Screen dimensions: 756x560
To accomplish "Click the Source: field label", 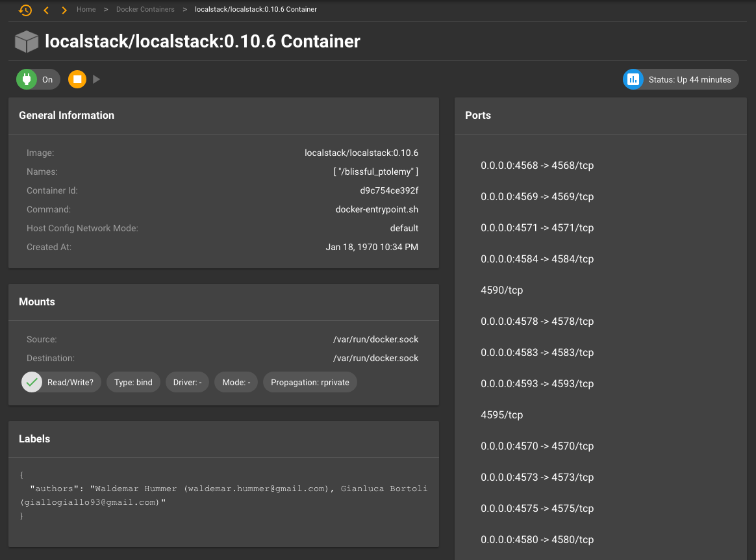I will pyautogui.click(x=42, y=340).
